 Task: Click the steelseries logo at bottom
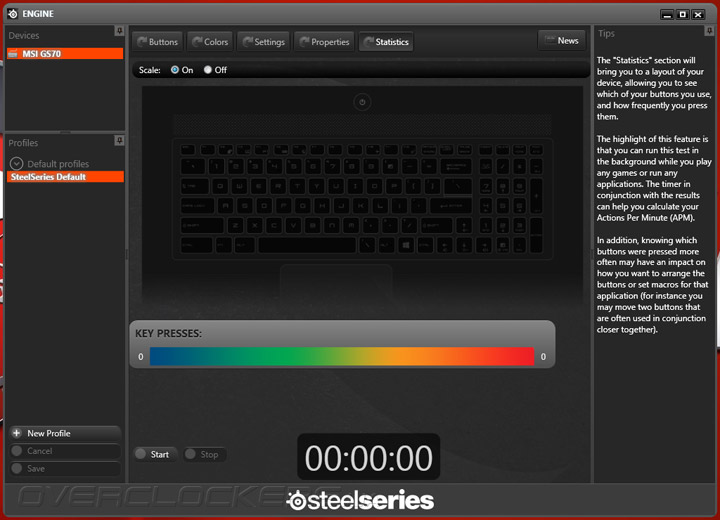(x=360, y=500)
